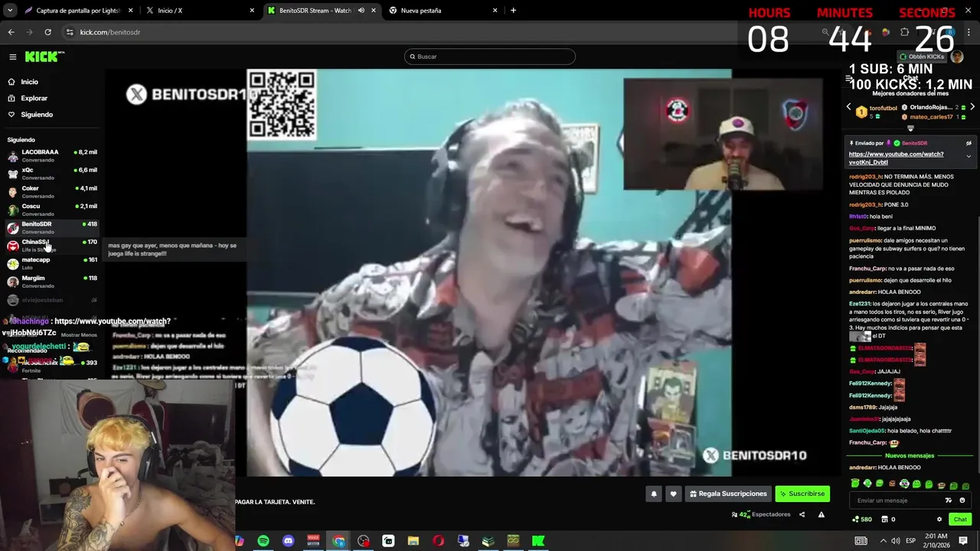Screen dimensions: 980x551
Task: Click mateo_carles17 in the leaderboard
Action: [930, 117]
